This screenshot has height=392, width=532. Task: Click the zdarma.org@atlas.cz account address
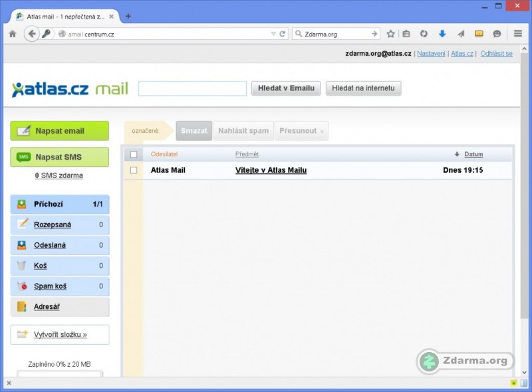point(378,54)
